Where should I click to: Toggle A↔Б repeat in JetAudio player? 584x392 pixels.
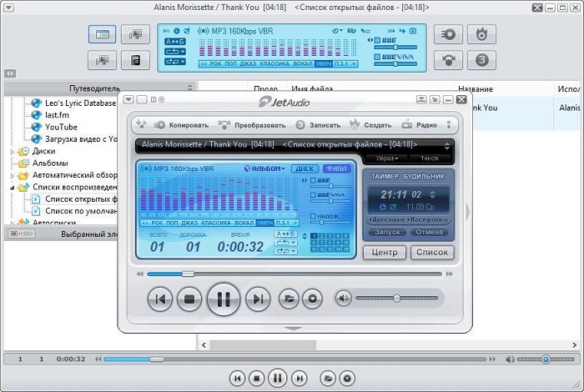(x=285, y=234)
